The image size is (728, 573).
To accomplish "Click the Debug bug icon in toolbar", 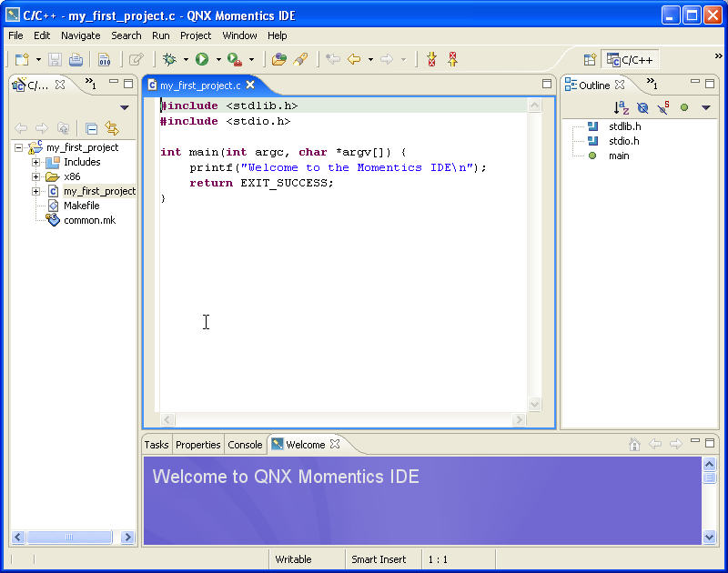I will pos(168,59).
